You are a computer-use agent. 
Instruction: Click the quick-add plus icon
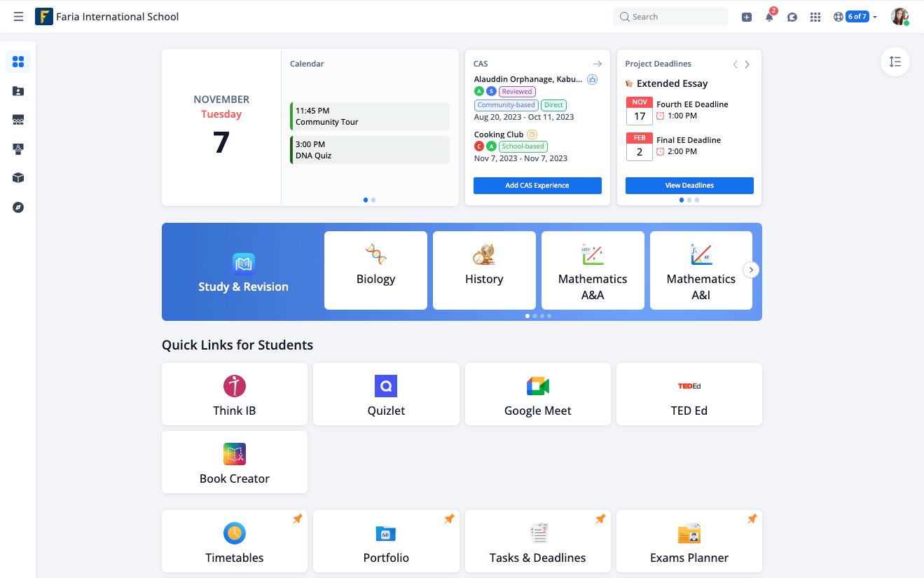[746, 16]
